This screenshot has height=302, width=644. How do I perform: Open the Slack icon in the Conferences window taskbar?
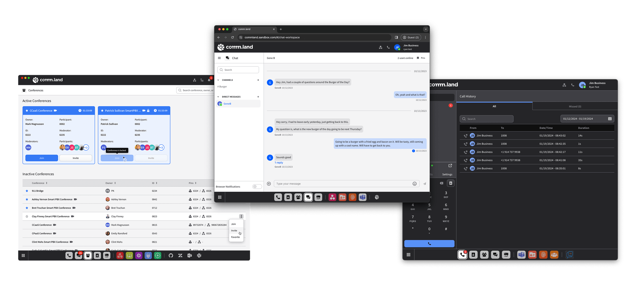coord(199,255)
